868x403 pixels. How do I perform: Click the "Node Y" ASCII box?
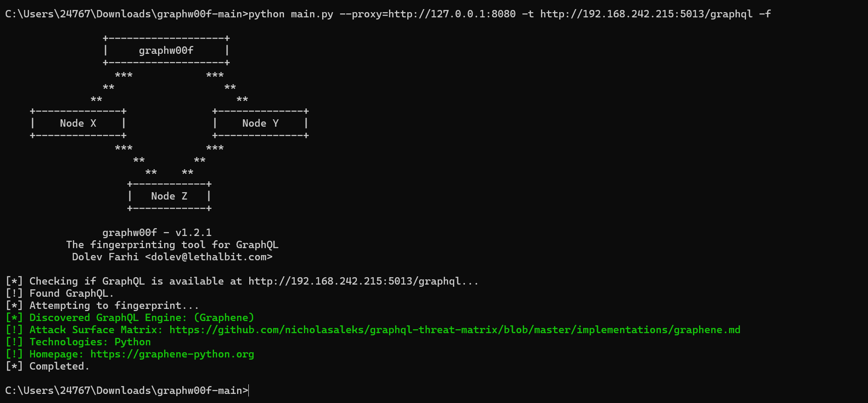pyautogui.click(x=261, y=123)
